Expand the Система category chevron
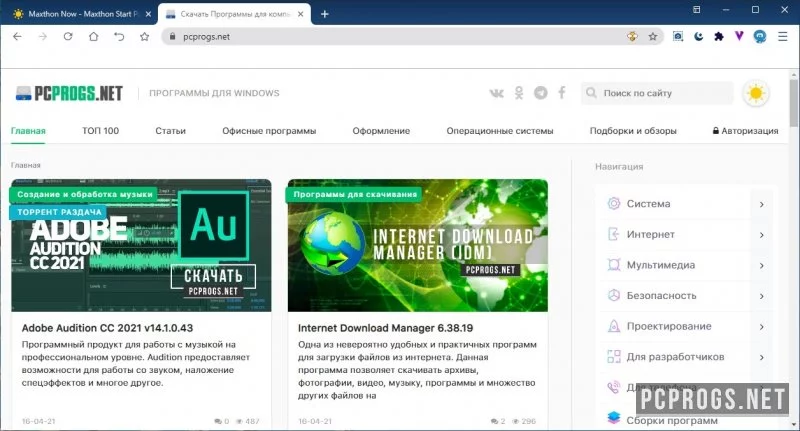The width and height of the screenshot is (800, 431). (x=761, y=205)
